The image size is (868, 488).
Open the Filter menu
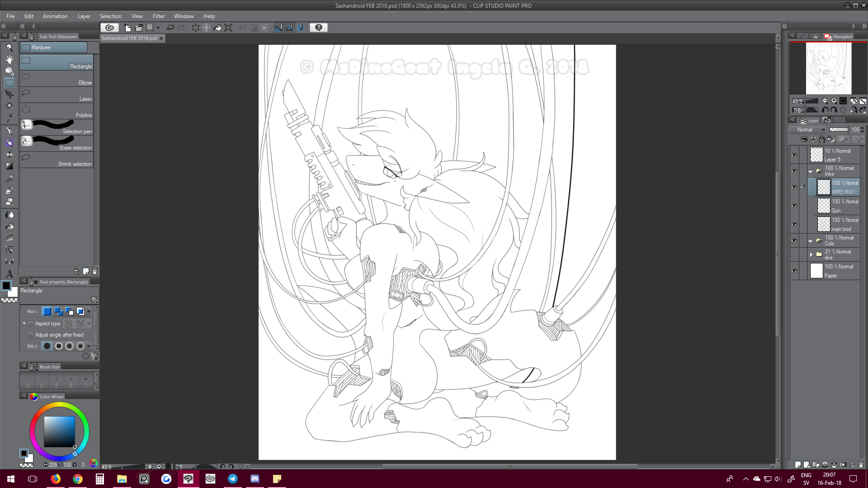click(158, 16)
